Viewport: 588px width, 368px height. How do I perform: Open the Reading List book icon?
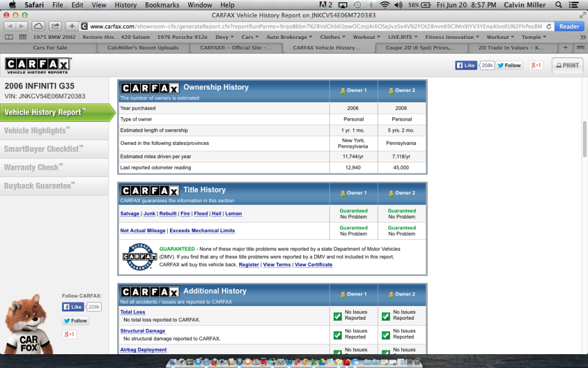9,37
